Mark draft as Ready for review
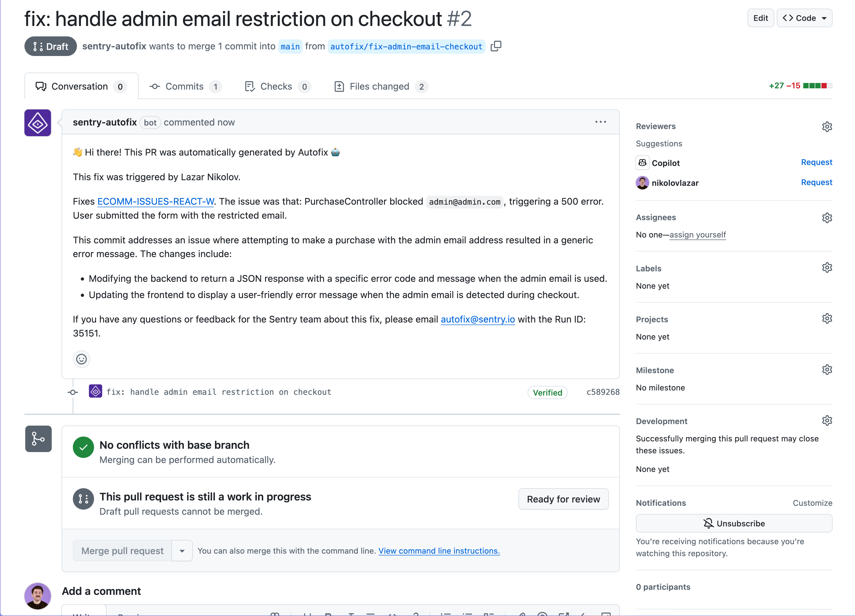The width and height of the screenshot is (855, 616). pyautogui.click(x=563, y=499)
